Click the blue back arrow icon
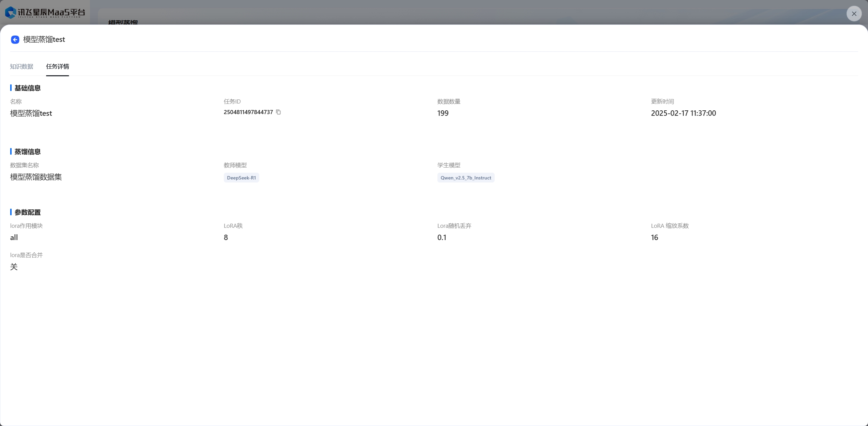The width and height of the screenshot is (868, 426). pyautogui.click(x=15, y=40)
